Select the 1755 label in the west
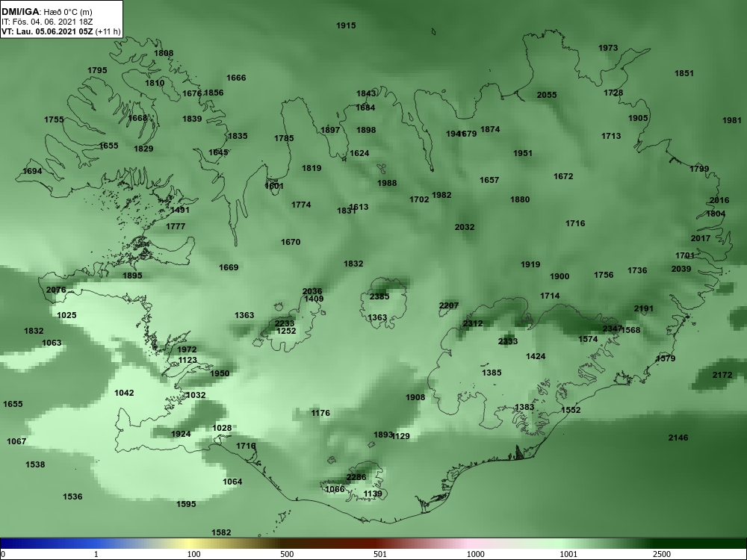Viewport: 747px width, 560px height. [54, 119]
